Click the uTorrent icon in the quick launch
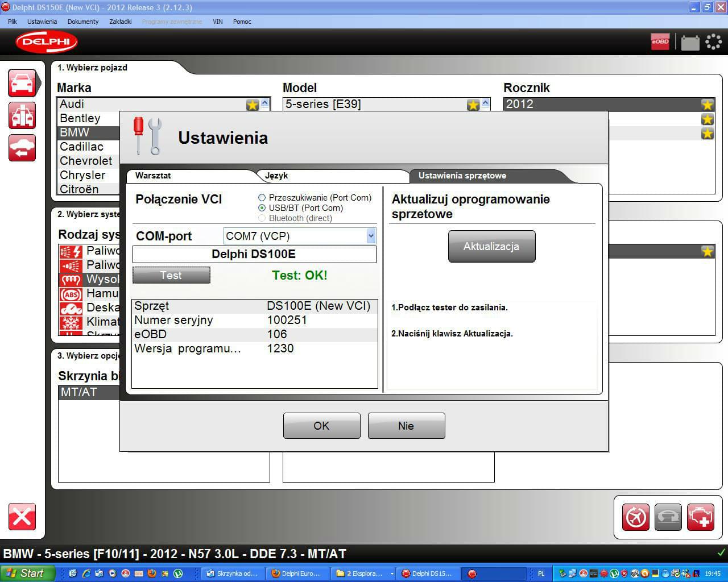This screenshot has height=582, width=728. (x=178, y=573)
